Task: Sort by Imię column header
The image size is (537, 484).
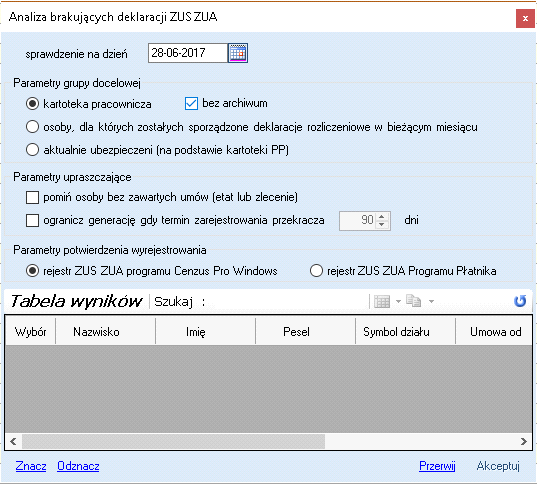Action: [205, 331]
